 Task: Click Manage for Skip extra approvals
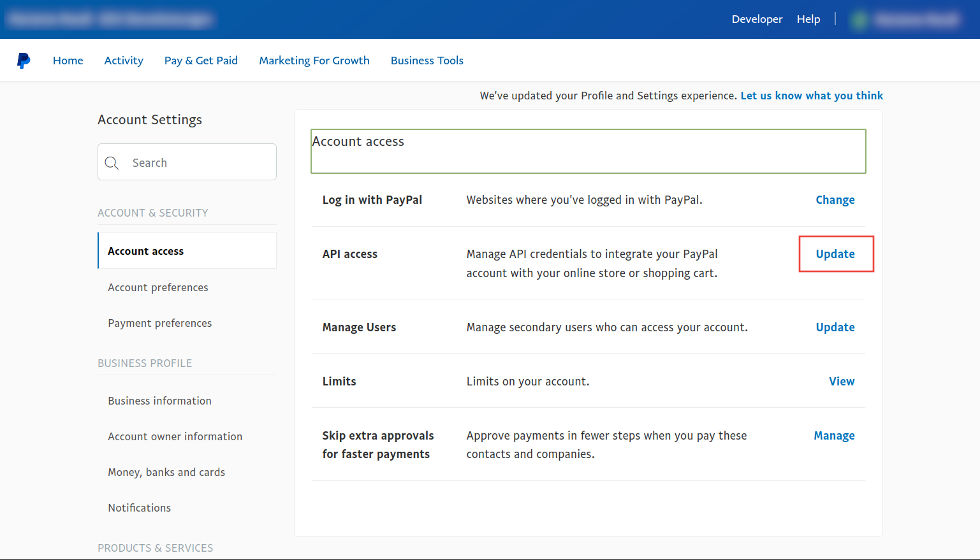coord(834,436)
